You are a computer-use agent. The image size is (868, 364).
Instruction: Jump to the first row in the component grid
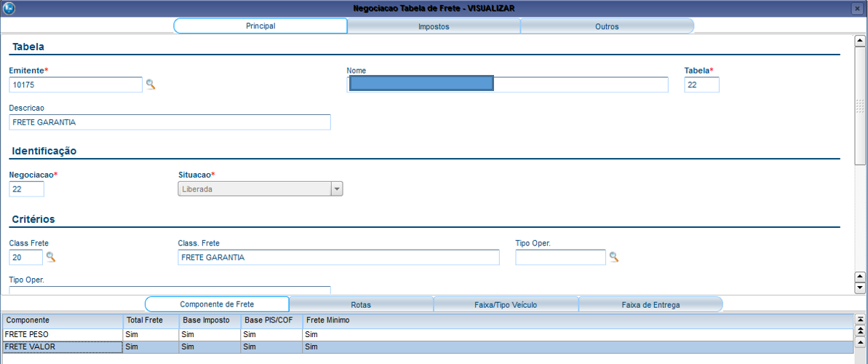pos(860,320)
